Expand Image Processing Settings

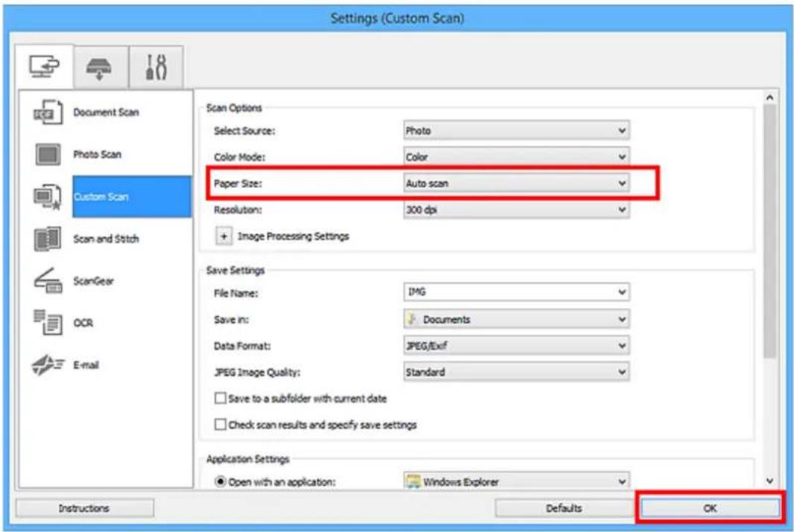224,236
